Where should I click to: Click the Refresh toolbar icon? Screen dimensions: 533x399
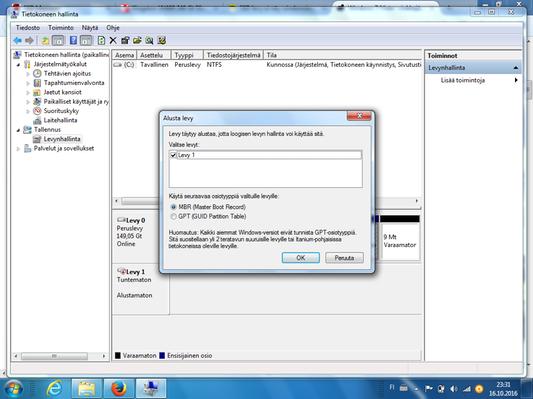pos(101,40)
